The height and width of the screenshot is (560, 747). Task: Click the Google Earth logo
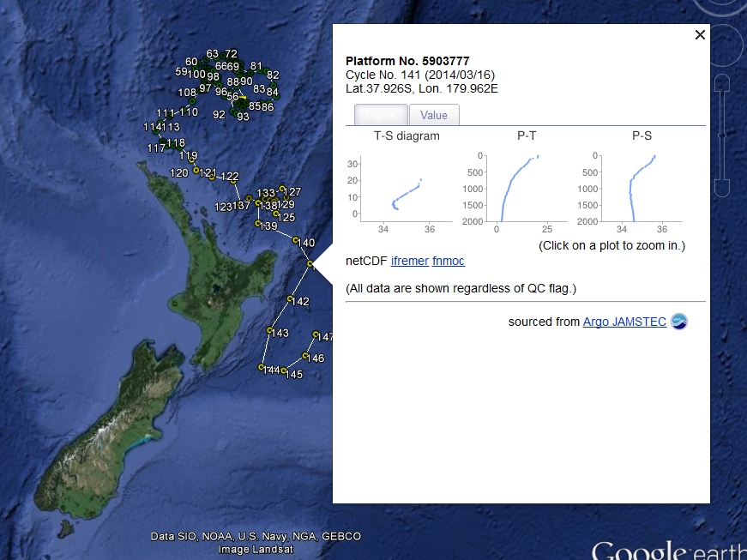click(668, 551)
